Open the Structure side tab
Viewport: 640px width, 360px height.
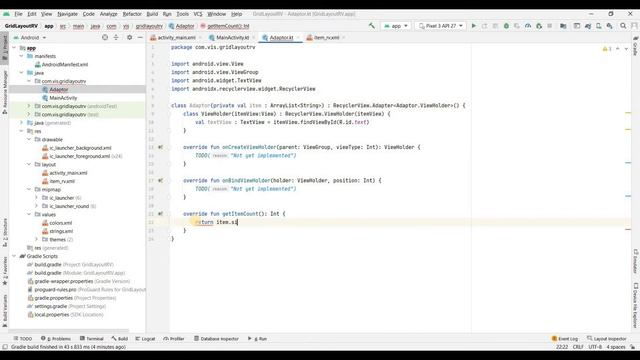(x=5, y=233)
